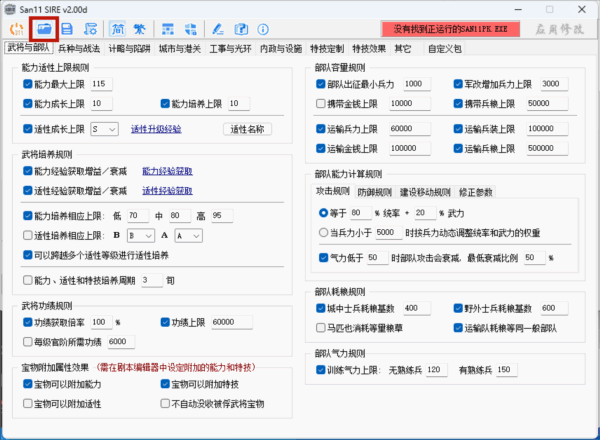Toggle the 能力最大上限 checkbox
The height and width of the screenshot is (440, 600).
pos(27,84)
